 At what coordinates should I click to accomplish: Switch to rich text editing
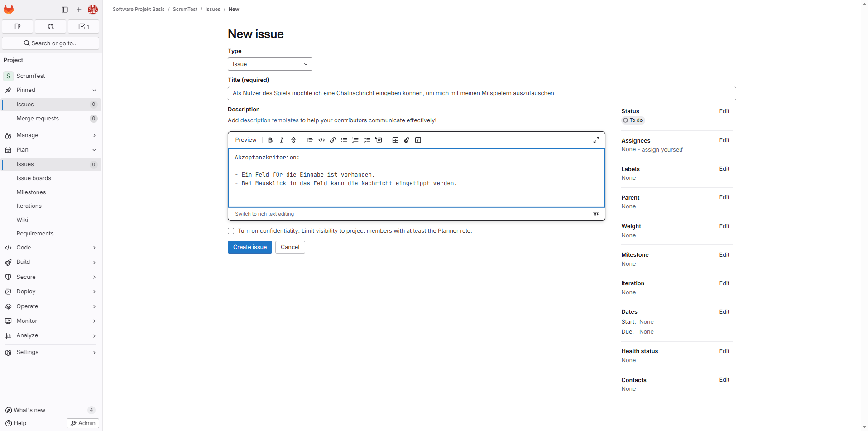click(264, 214)
